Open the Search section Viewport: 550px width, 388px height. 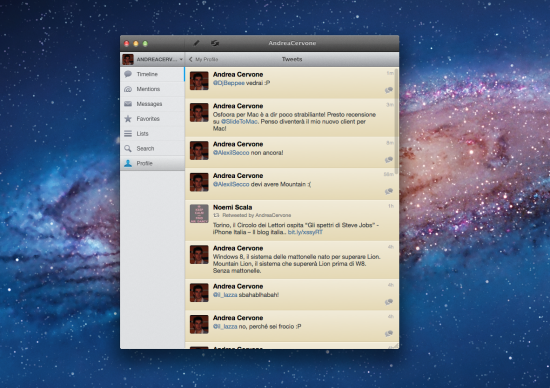(x=152, y=148)
